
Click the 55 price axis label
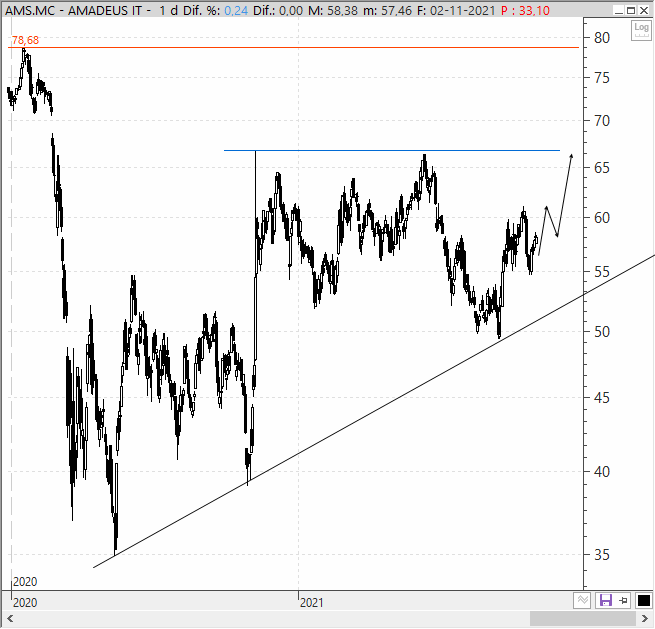tap(602, 272)
